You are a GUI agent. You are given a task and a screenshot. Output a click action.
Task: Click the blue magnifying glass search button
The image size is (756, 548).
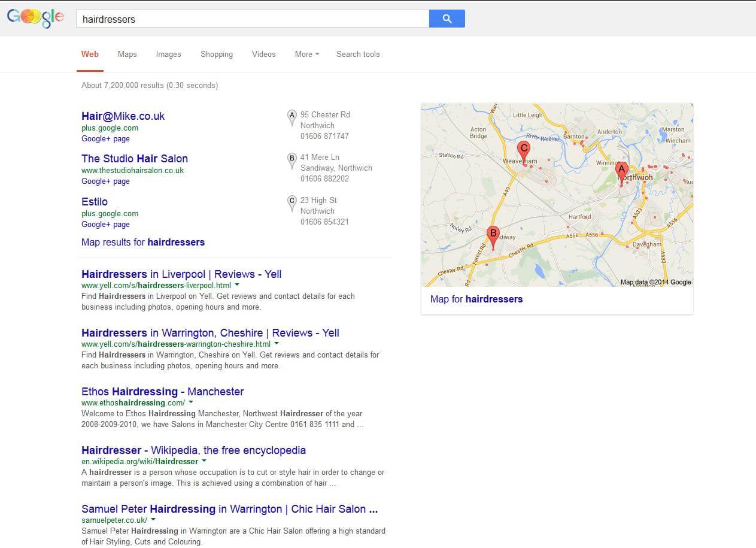click(447, 19)
